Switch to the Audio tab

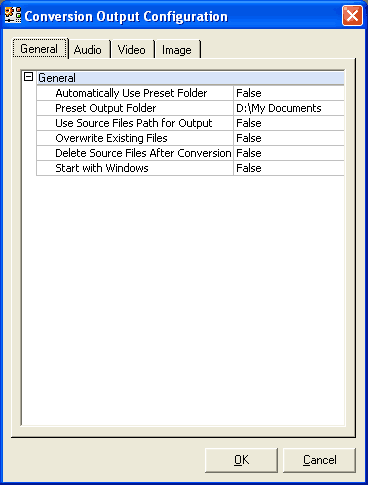point(88,50)
